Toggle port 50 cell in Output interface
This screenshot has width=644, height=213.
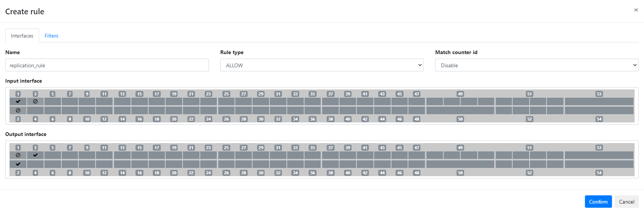click(460, 164)
